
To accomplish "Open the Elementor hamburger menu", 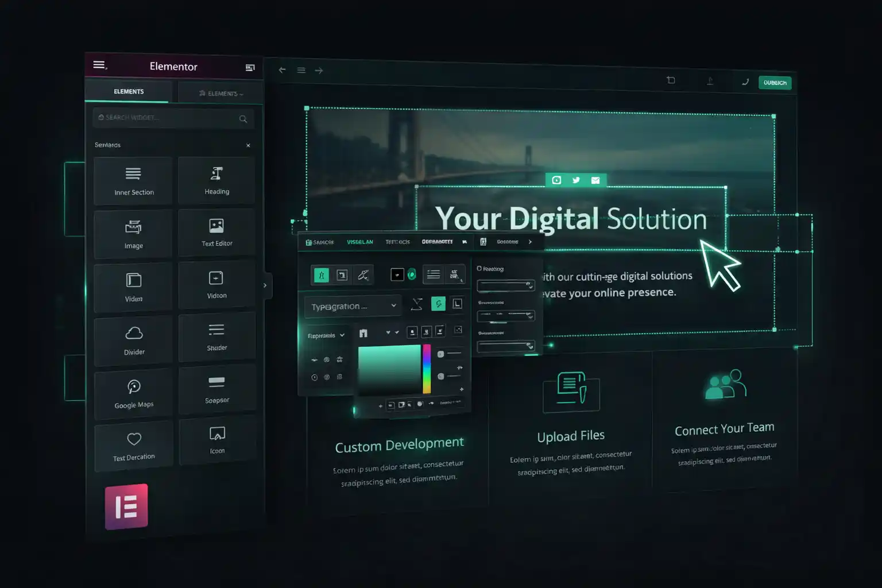I will (99, 65).
